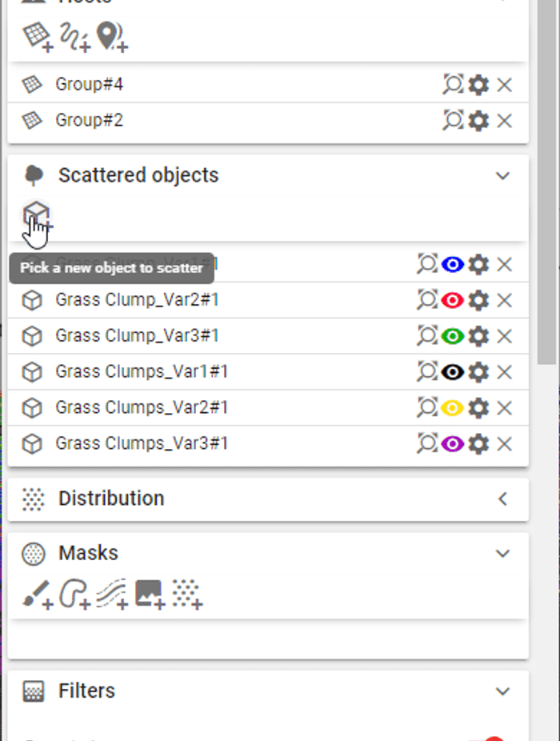Screen dimensions: 560x741
Task: Toggle the green eye for Grass Clump_Var3#1
Action: [453, 336]
